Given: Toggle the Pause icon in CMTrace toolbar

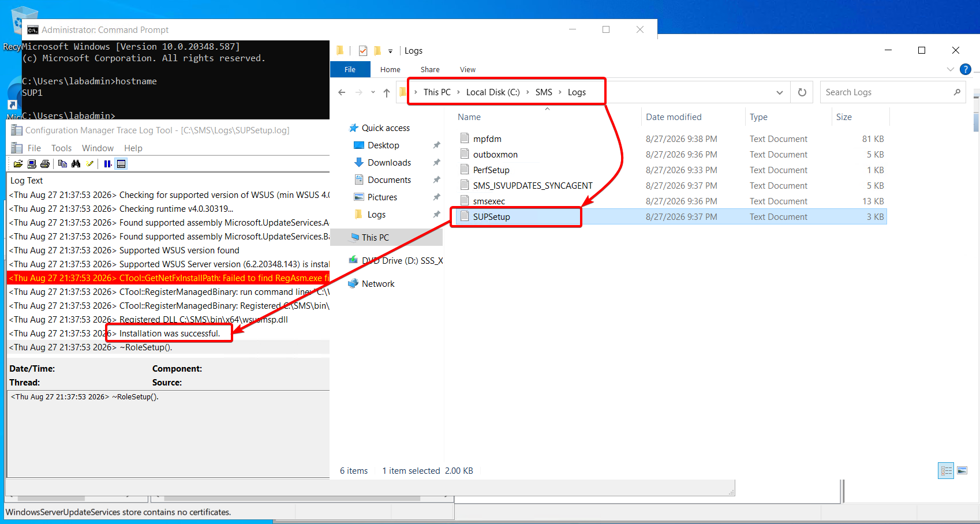Looking at the screenshot, I should point(108,164).
